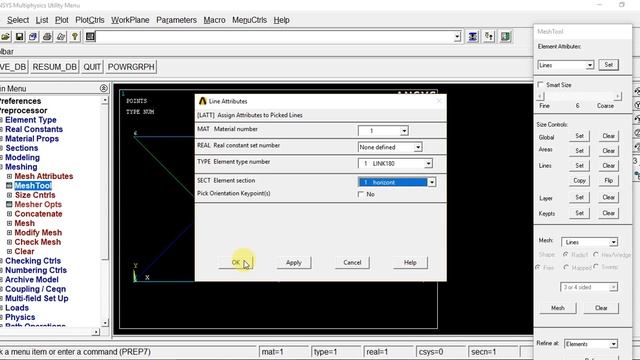The height and width of the screenshot is (360, 640).
Task: Click the Mesher Opts item icon
Action: (x=9, y=204)
